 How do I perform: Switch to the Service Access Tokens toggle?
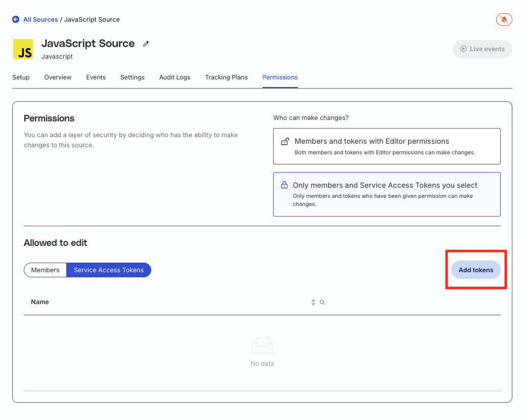(109, 270)
